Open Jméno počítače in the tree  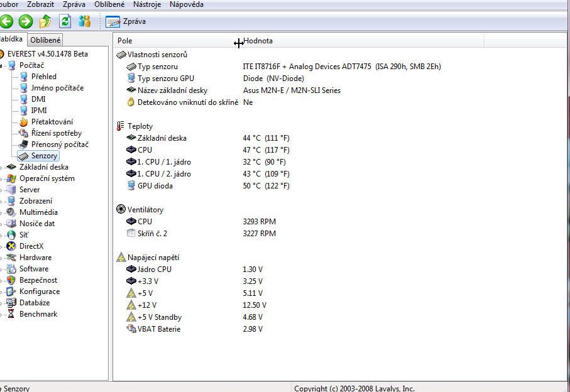pos(57,87)
